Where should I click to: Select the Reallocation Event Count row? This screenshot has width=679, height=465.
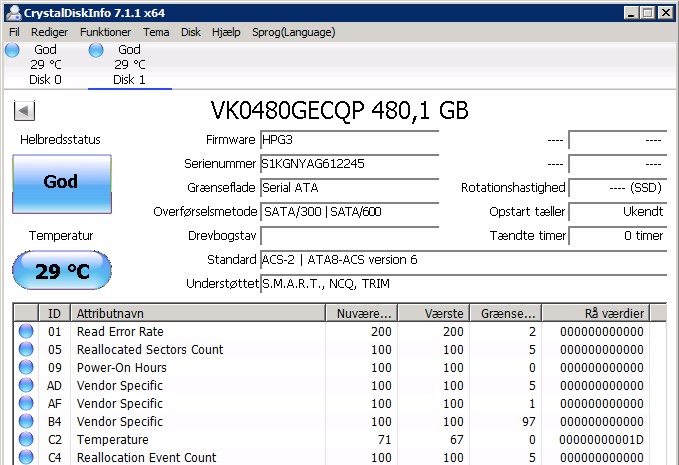[x=340, y=457]
